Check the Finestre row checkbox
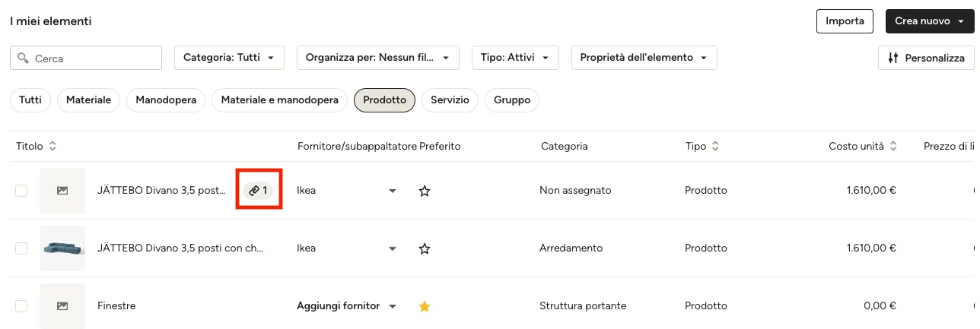This screenshot has height=329, width=980. pyautogui.click(x=21, y=306)
